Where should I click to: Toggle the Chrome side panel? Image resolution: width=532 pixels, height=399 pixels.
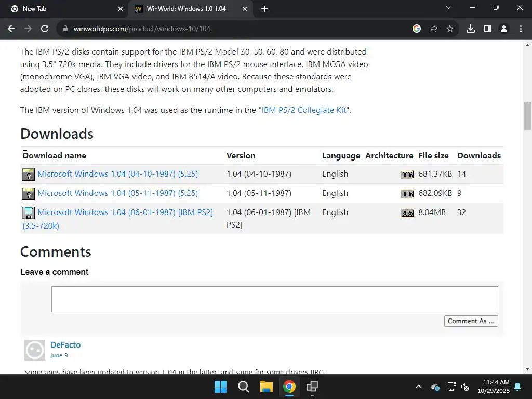(x=487, y=29)
